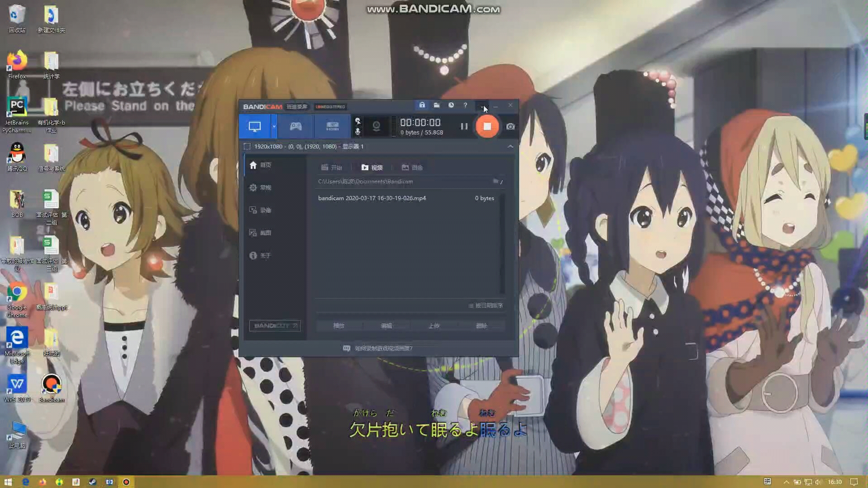Open Windows Start menu
The image size is (868, 488).
point(8,482)
